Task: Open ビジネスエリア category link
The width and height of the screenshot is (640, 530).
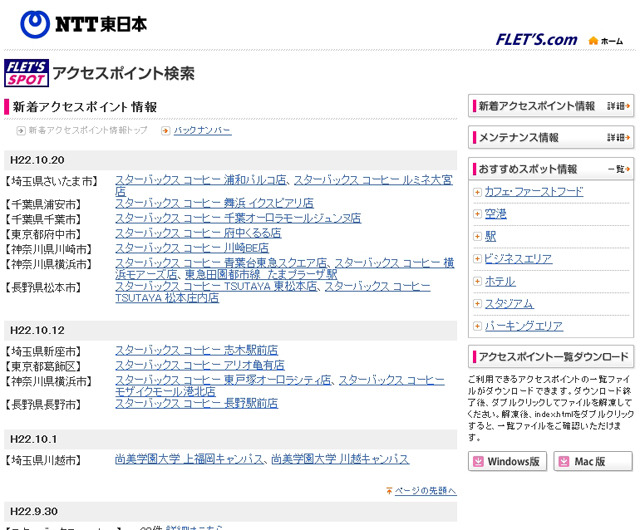Action: 518,259
